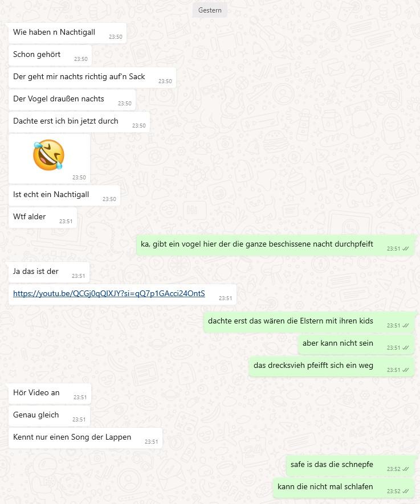Click read receipt checkmarks on 'durchpfeift' message
420x504 pixels.
(406, 249)
